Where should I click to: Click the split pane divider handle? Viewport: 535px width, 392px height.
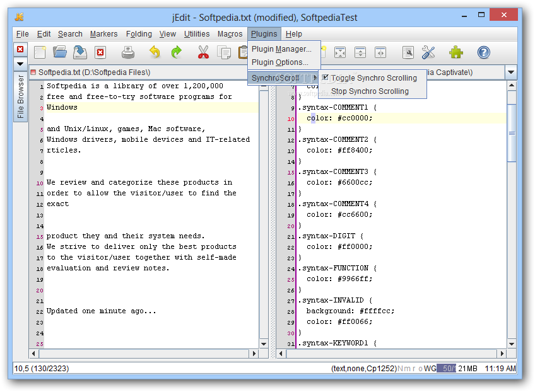[x=273, y=218]
